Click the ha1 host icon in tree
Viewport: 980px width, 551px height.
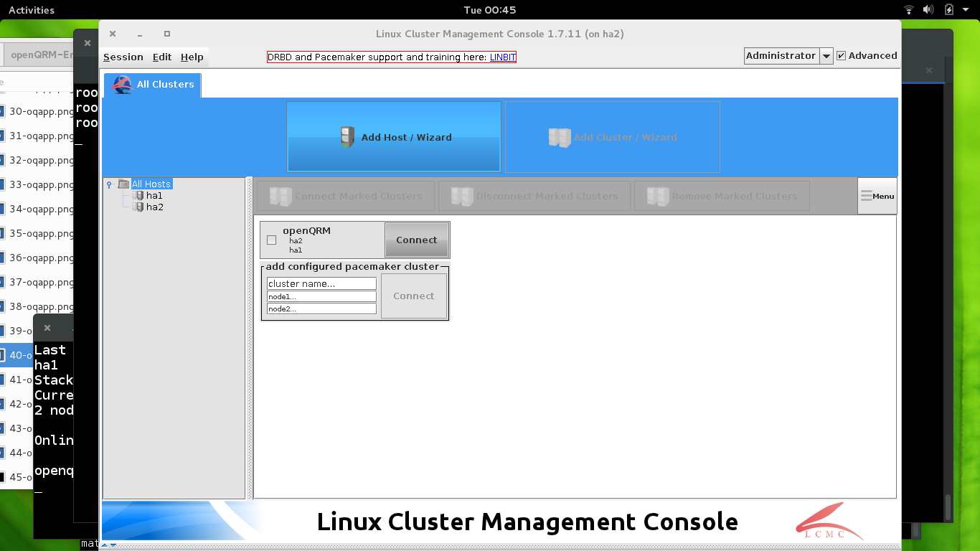click(138, 195)
